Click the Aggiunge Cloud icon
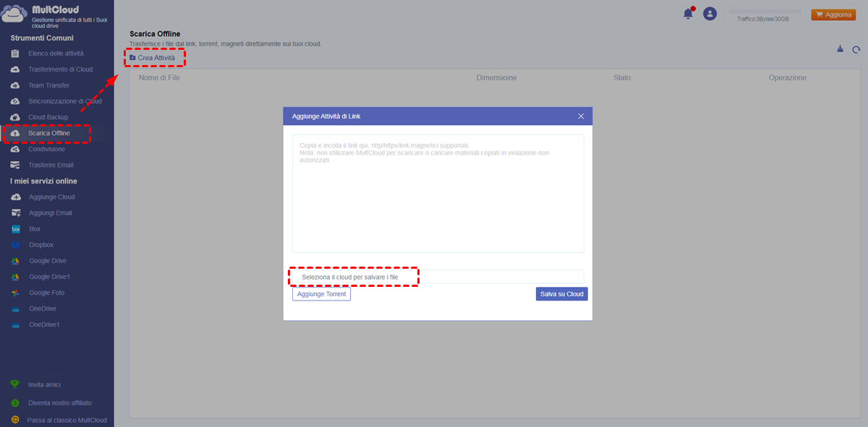Viewport: 868px width, 427px height. pyautogui.click(x=15, y=197)
